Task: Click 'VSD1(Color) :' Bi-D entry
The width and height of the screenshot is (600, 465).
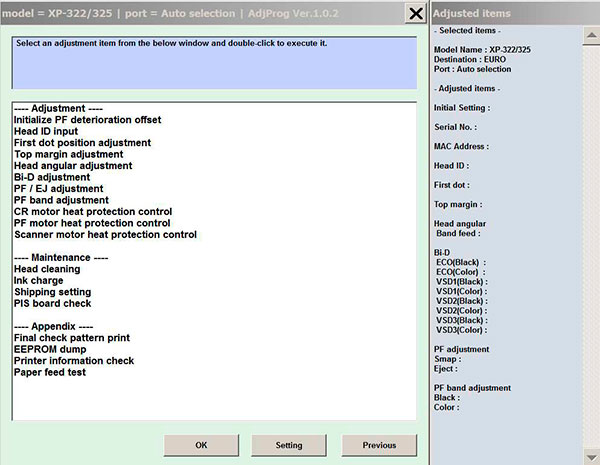Action: [x=462, y=291]
